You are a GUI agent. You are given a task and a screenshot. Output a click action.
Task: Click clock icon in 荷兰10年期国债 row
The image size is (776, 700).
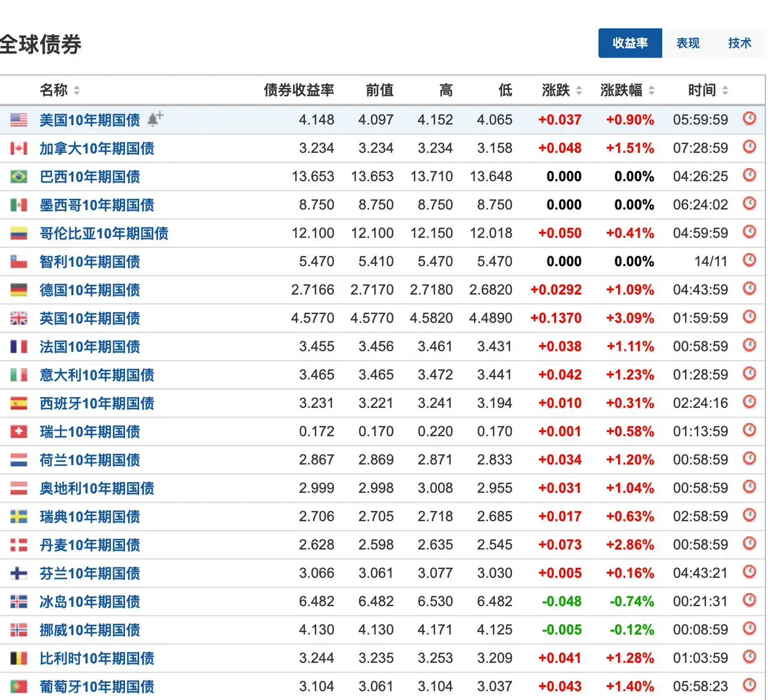pyautogui.click(x=749, y=458)
